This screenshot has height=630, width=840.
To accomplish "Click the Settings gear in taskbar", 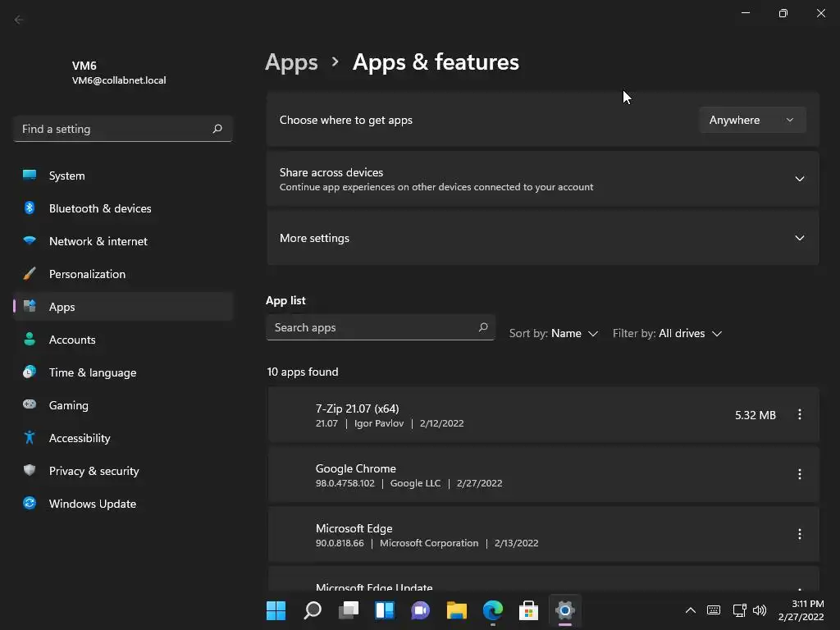I will tap(564, 610).
